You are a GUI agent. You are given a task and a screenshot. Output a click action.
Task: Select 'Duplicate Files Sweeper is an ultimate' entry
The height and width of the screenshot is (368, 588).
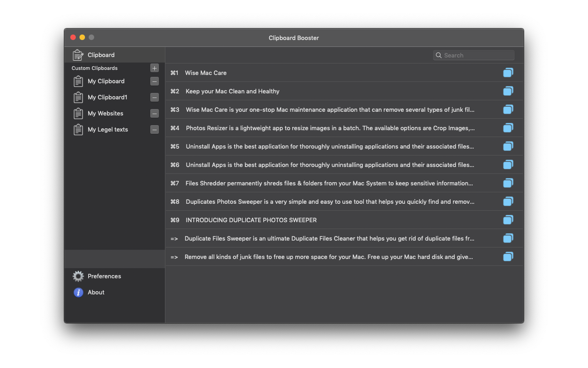pyautogui.click(x=329, y=238)
